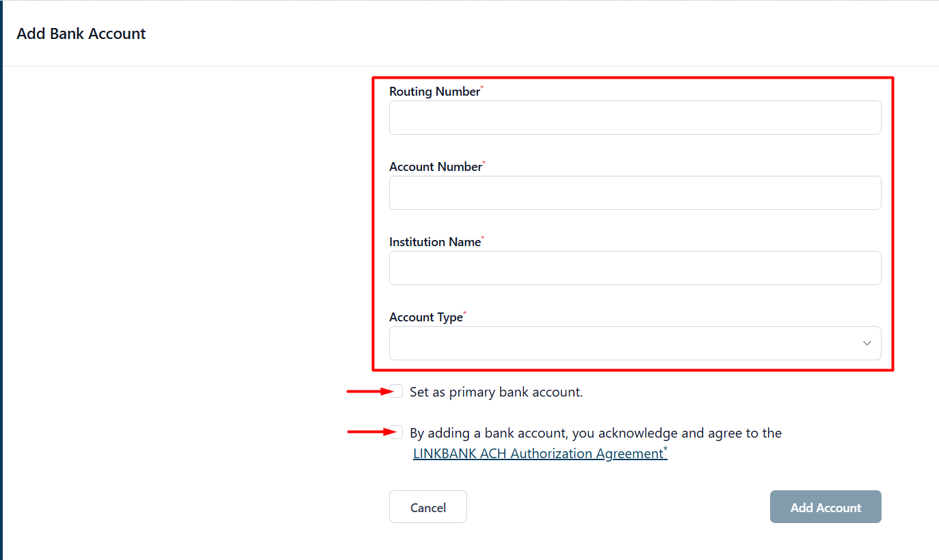Click the 'Set as primary bank account.' text
Screen dimensions: 939x560
click(x=496, y=392)
